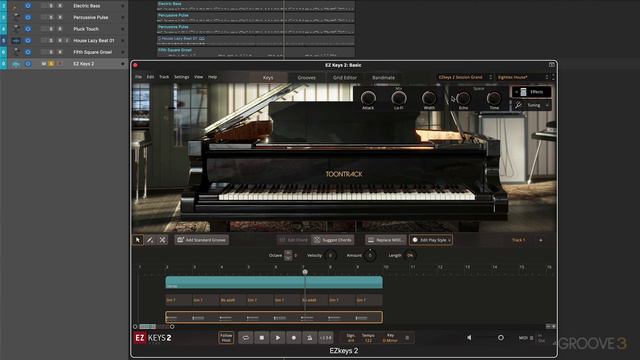Toggle power on Electric Bass track
Image resolution: width=640 pixels, height=360 pixels.
(28, 6)
